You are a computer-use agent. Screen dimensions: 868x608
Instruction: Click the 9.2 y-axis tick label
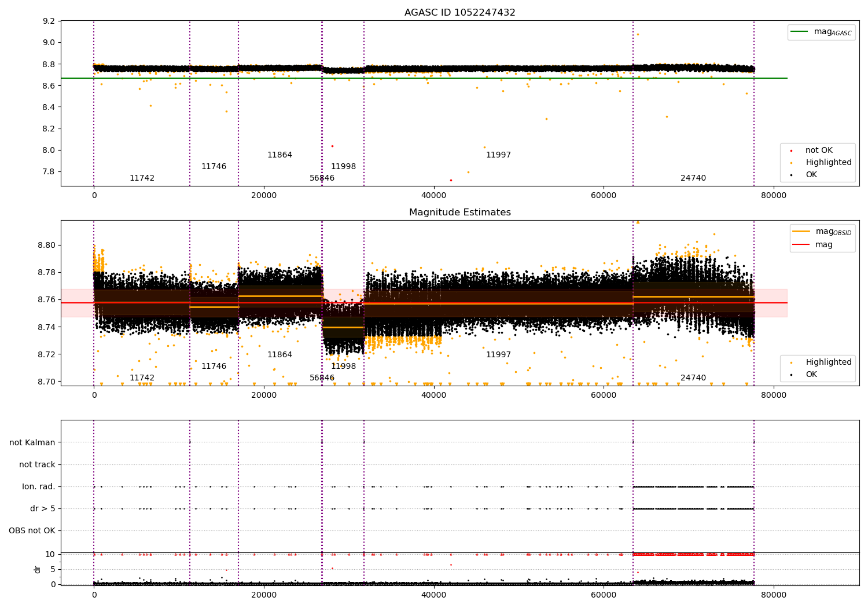pyautogui.click(x=49, y=21)
